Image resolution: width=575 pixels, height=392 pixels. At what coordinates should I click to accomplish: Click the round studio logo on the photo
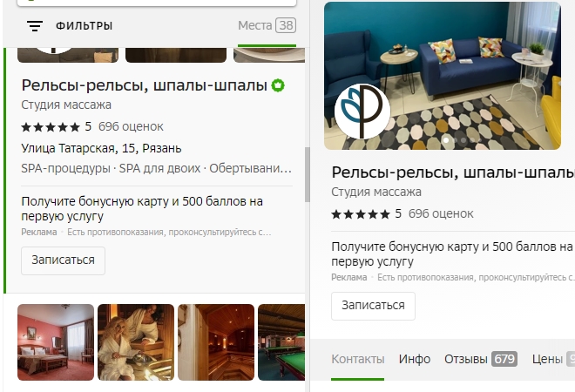click(362, 112)
